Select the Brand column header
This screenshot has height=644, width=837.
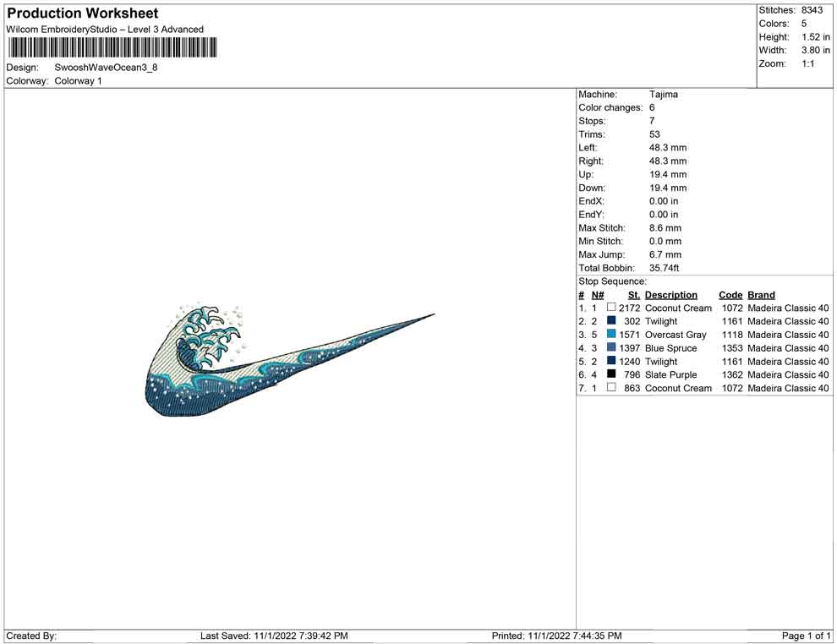pos(761,295)
